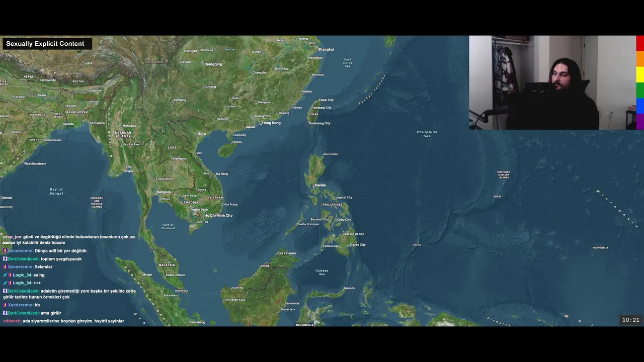Screen dimensions: 644x362
Task: Click the Davao City label
Action: click(358, 245)
